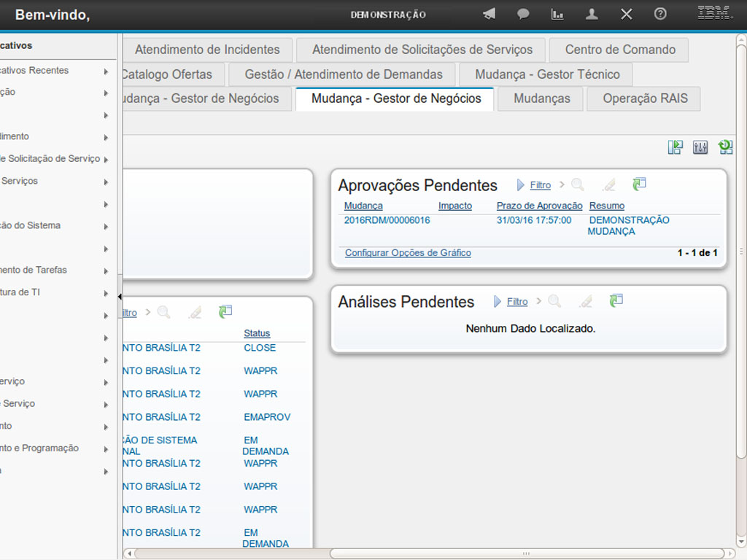747x560 pixels.
Task: Open reports via the bar chart icon
Action: pos(557,14)
